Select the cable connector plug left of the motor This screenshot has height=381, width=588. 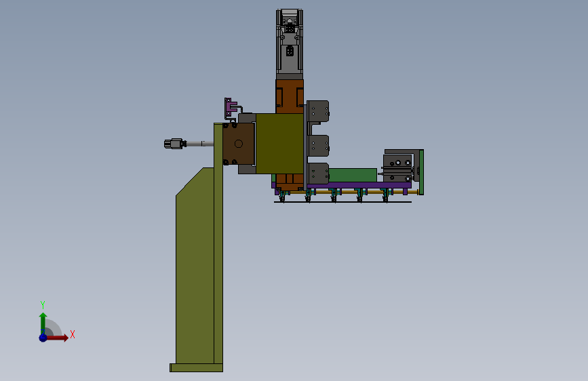tap(174, 144)
